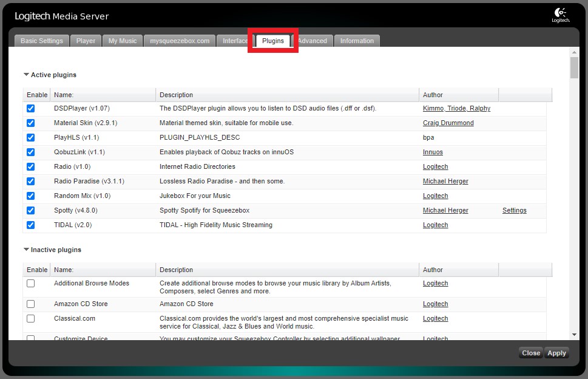This screenshot has width=588, height=379.
Task: Open the Information tab
Action: coord(357,41)
